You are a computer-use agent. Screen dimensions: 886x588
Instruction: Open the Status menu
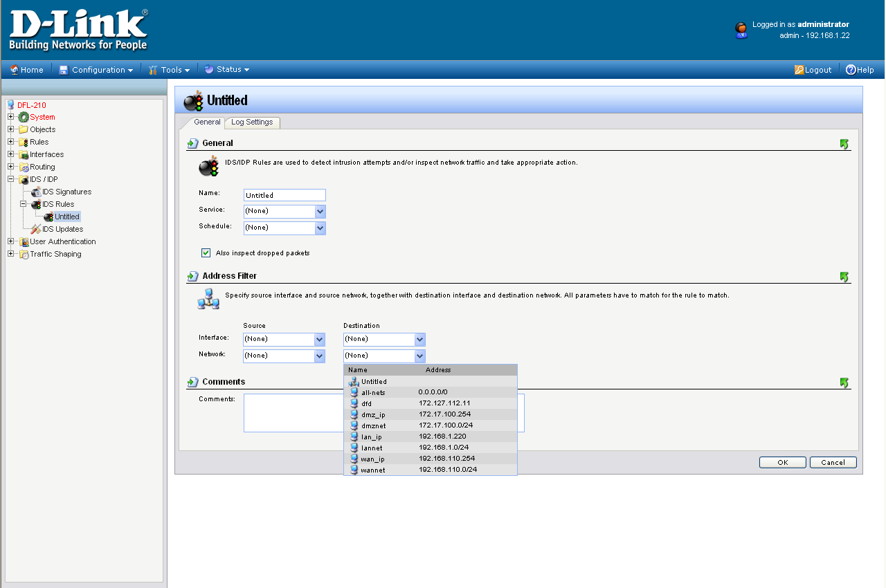coord(226,70)
